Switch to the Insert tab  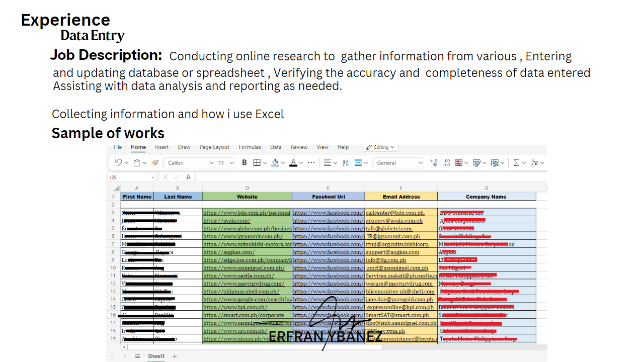tap(162, 147)
